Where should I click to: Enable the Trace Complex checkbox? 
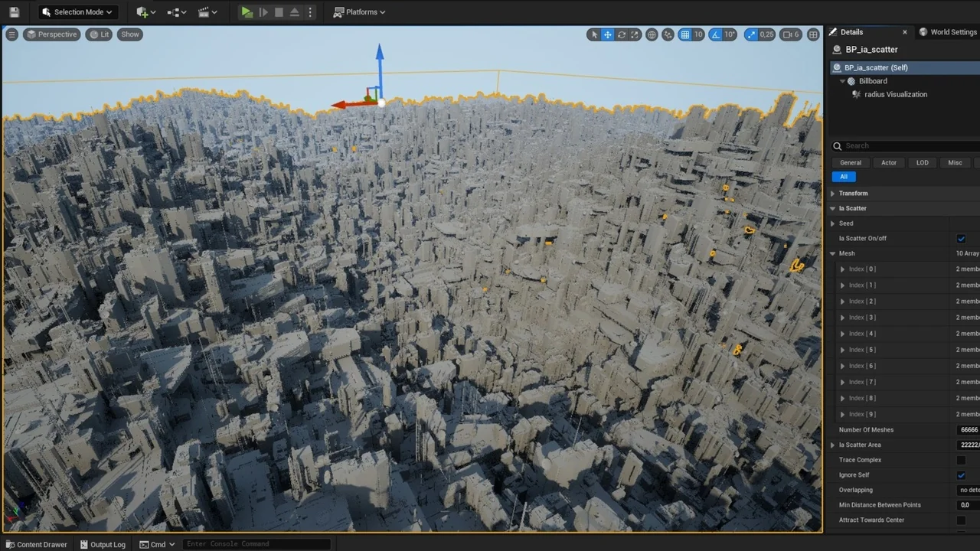click(961, 460)
